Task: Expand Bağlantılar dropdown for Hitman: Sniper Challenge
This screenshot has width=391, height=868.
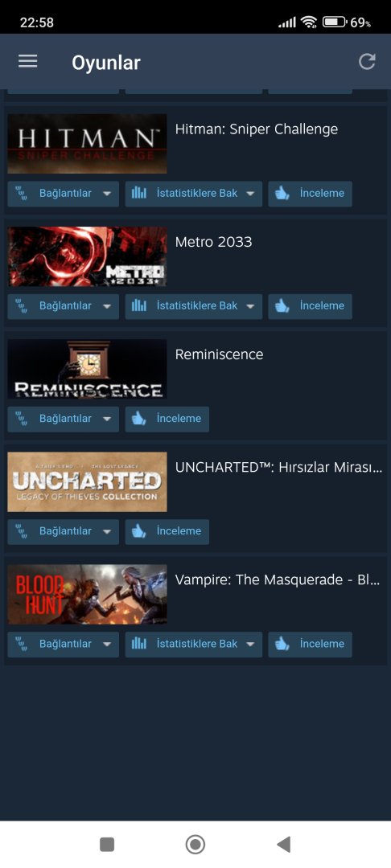Action: 63,194
